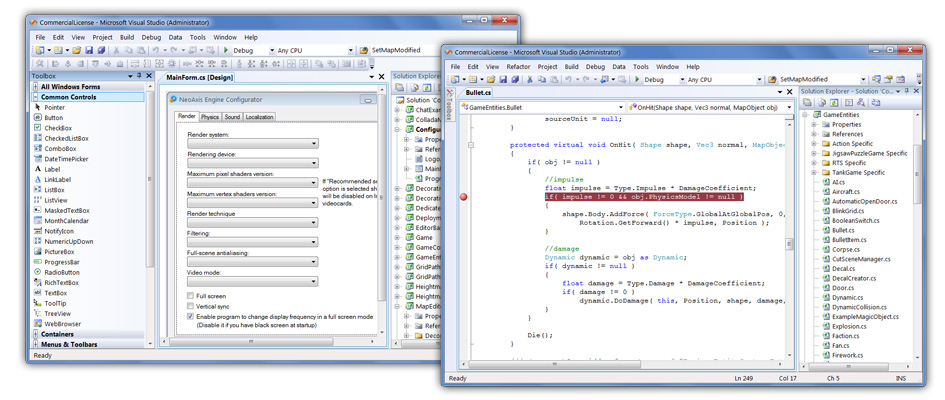The width and height of the screenshot is (945, 400).
Task: Expand TankGame Specific folder in Solution Explorer
Action: [813, 173]
